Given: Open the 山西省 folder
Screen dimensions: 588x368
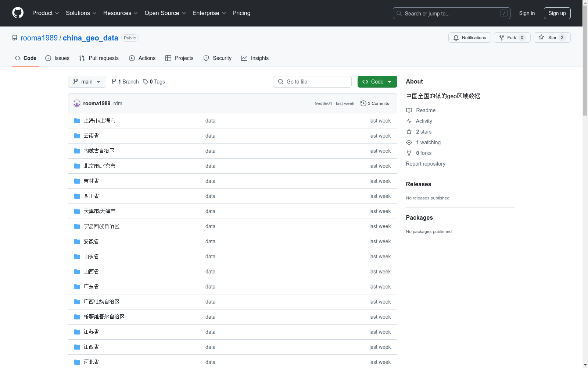Looking at the screenshot, I should pos(91,272).
